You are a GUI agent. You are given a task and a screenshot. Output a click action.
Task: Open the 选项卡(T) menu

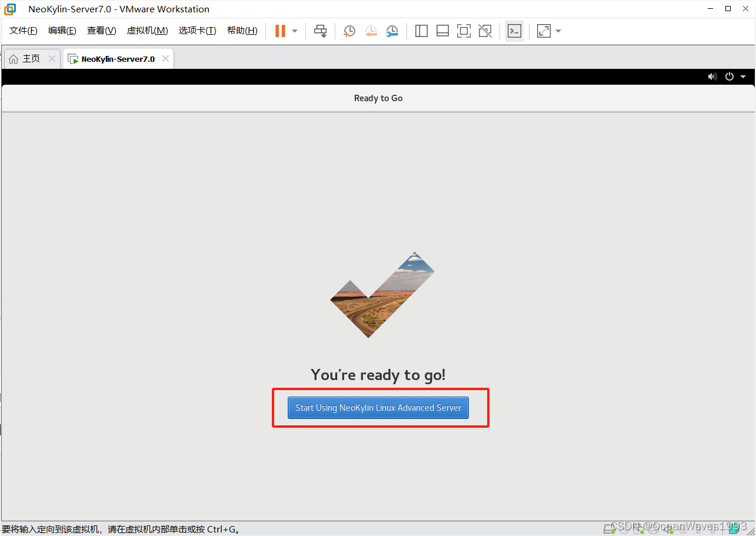tap(198, 31)
